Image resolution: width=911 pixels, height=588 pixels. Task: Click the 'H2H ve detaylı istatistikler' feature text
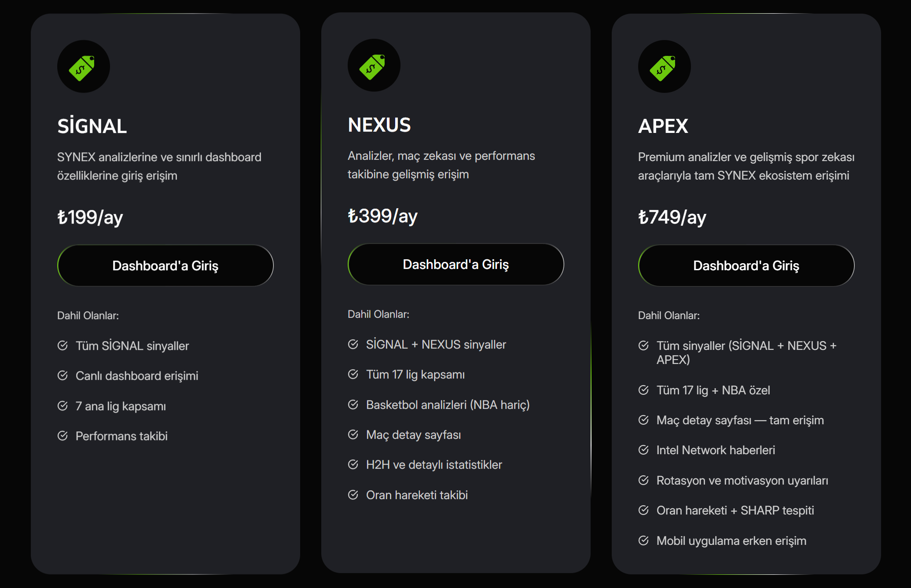434,465
